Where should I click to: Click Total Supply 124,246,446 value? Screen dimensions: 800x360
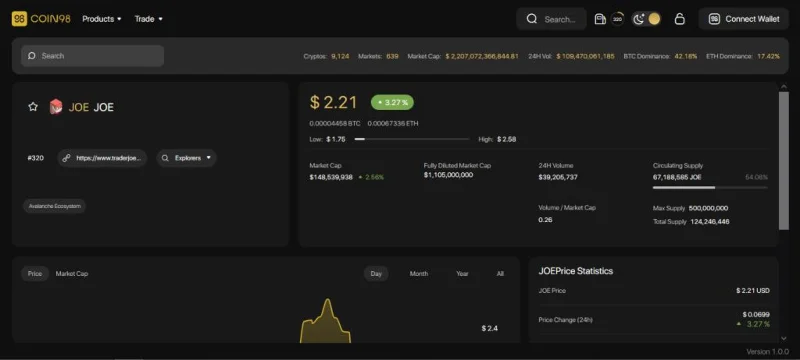pyautogui.click(x=710, y=222)
